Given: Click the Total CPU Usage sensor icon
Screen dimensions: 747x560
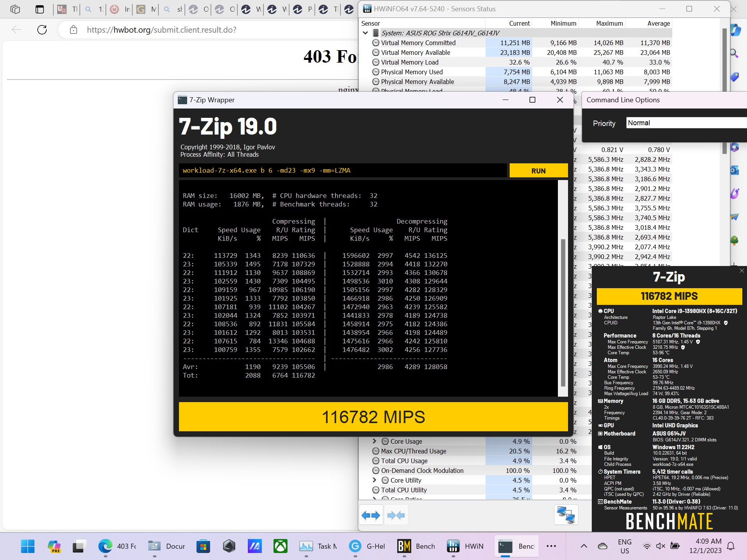Looking at the screenshot, I should point(376,461).
